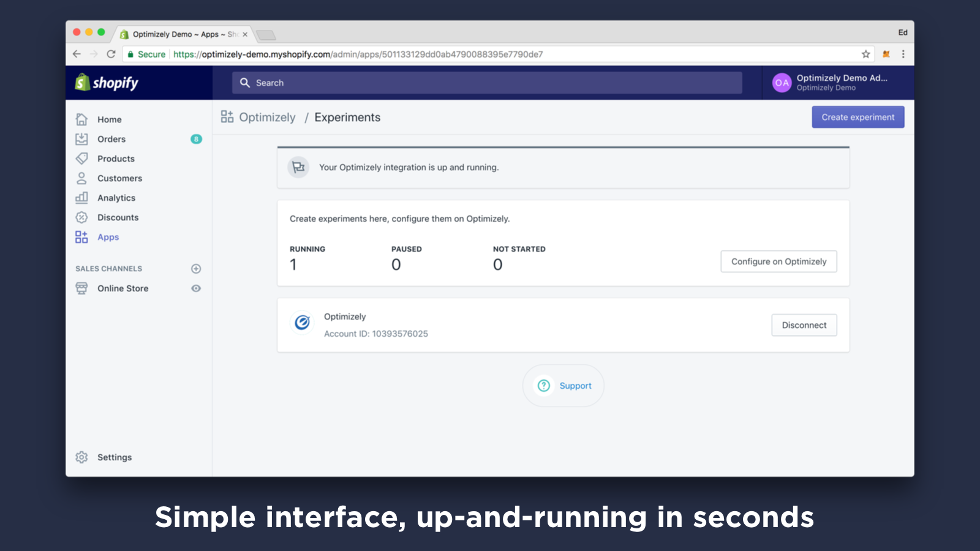Expand sales channels with the plus icon

(x=195, y=268)
